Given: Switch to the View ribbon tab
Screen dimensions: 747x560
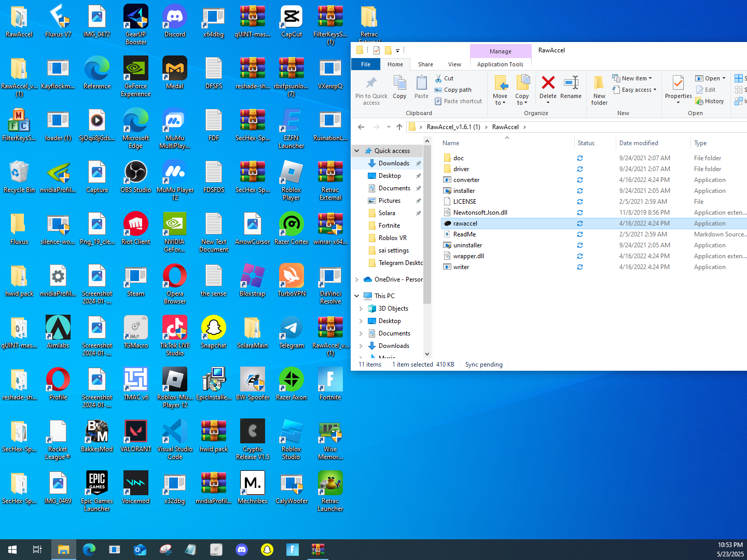Looking at the screenshot, I should (454, 64).
